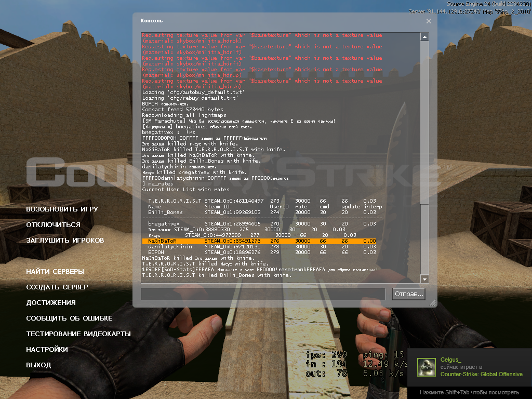
Task: Click Steam ID STEAM_0:0:44977299 in rates list
Action: coord(212,235)
